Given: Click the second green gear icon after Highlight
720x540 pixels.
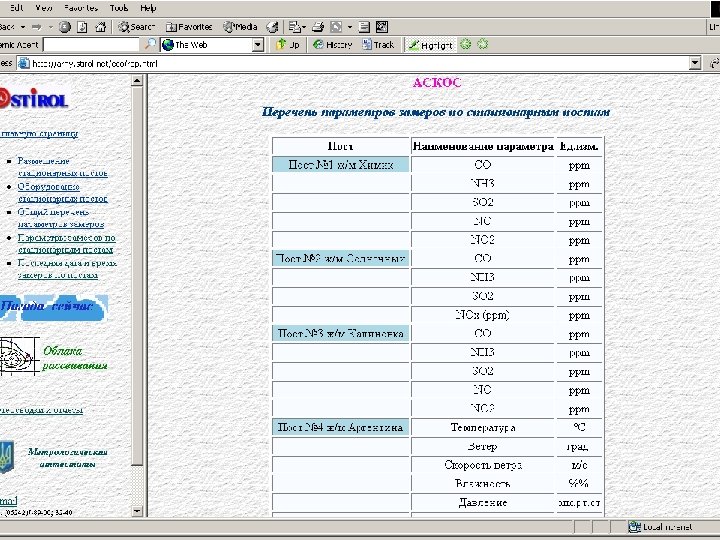Looking at the screenshot, I should [483, 45].
